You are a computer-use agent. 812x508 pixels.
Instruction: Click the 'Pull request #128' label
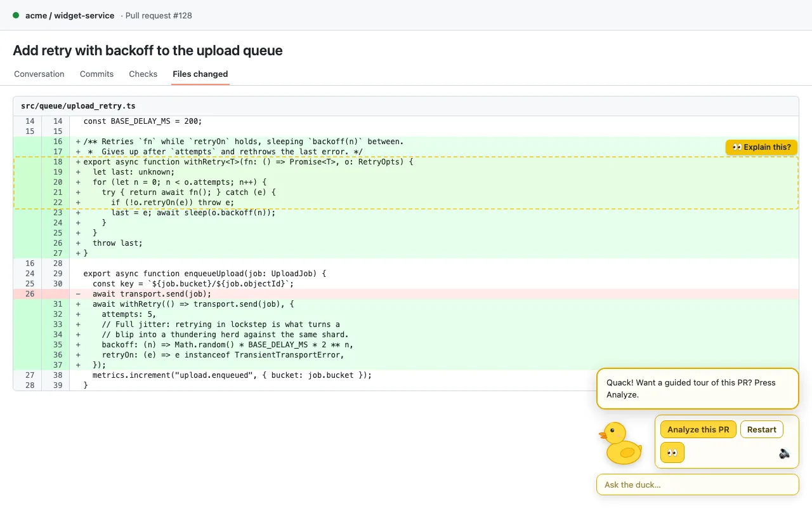pos(159,15)
